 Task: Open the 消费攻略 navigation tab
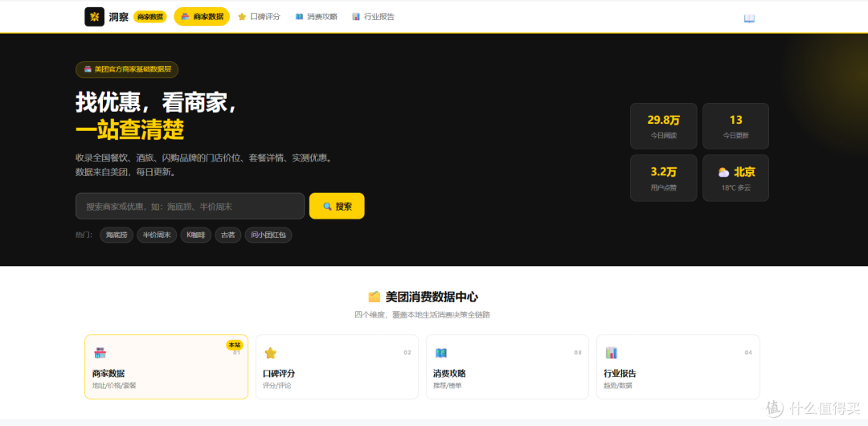(x=316, y=17)
